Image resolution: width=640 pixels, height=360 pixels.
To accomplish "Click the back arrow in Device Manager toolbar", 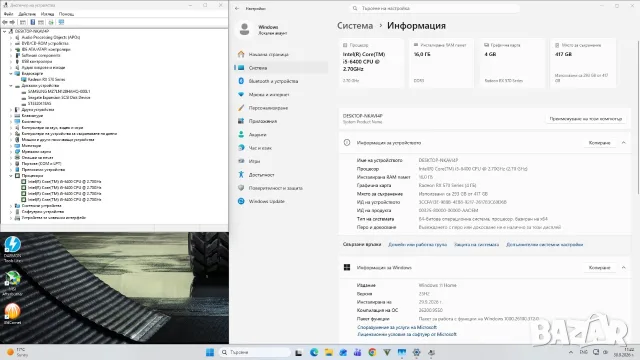I will point(4,22).
